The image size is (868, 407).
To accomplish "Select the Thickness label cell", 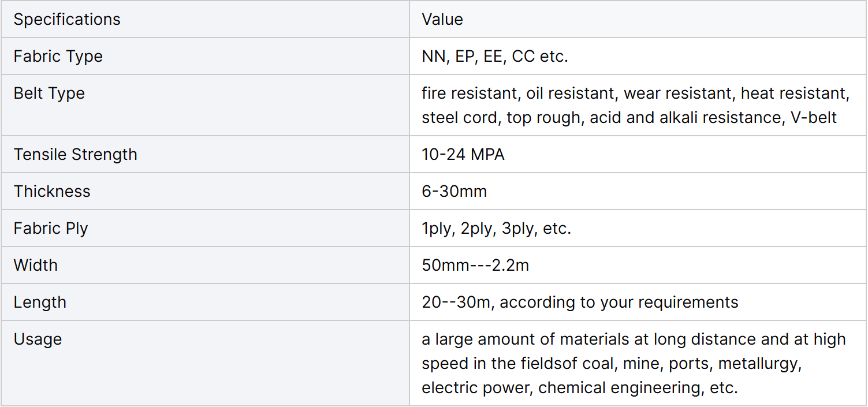I will (x=52, y=192).
